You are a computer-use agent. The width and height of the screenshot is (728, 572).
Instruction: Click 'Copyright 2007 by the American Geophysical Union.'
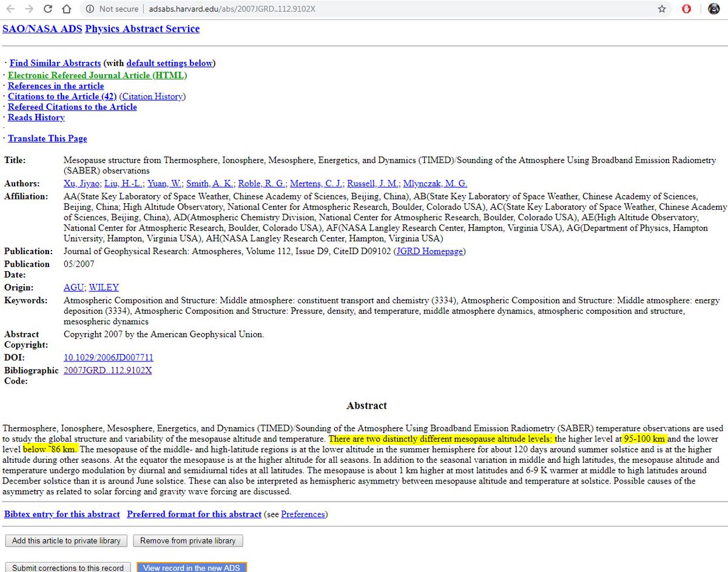164,334
